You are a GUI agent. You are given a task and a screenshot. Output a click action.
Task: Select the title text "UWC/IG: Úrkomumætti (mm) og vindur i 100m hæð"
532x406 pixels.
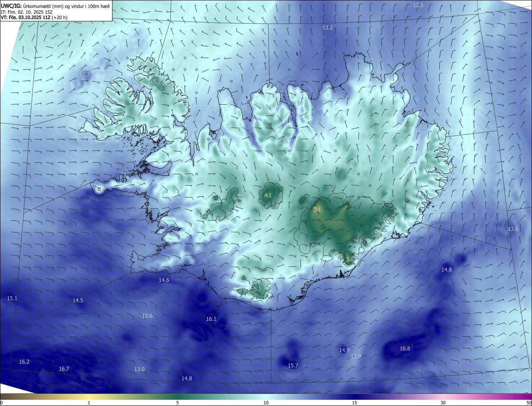[x=55, y=6]
